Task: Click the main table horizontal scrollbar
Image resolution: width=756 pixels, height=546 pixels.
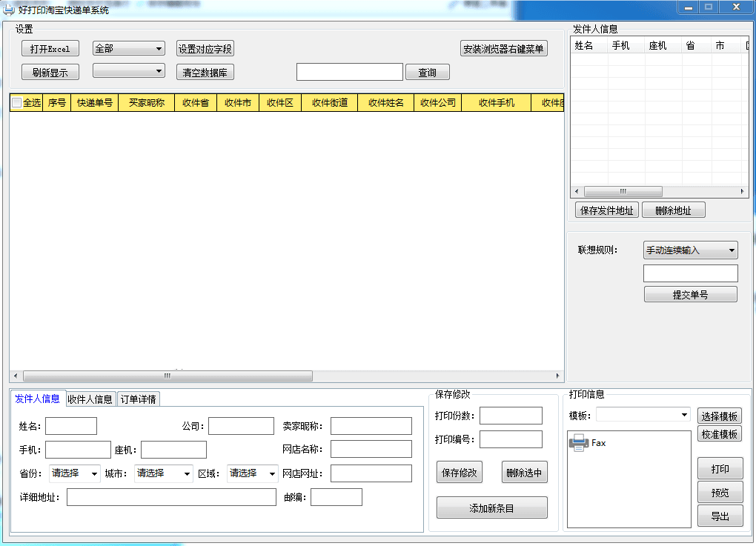Action: point(168,376)
